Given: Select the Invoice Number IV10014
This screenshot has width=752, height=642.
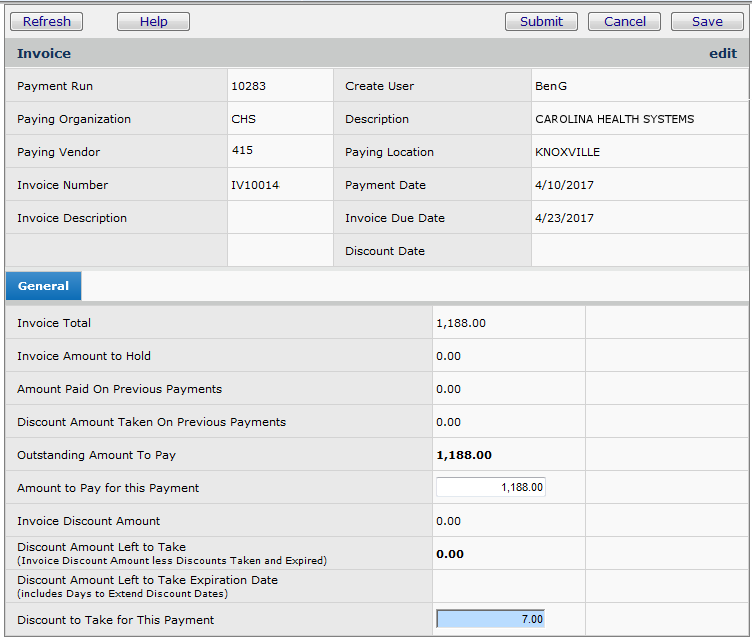Looking at the screenshot, I should pos(255,186).
